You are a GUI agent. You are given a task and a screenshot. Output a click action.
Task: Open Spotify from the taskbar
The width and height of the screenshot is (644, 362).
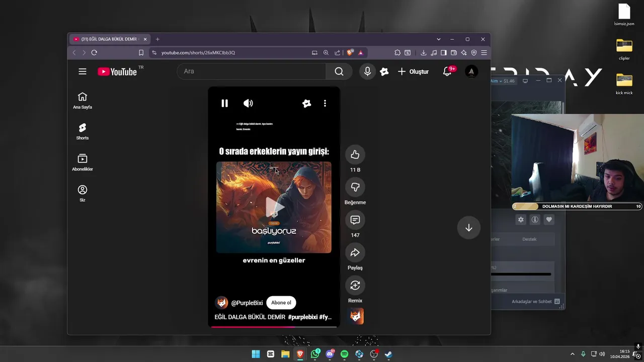pyautogui.click(x=344, y=354)
